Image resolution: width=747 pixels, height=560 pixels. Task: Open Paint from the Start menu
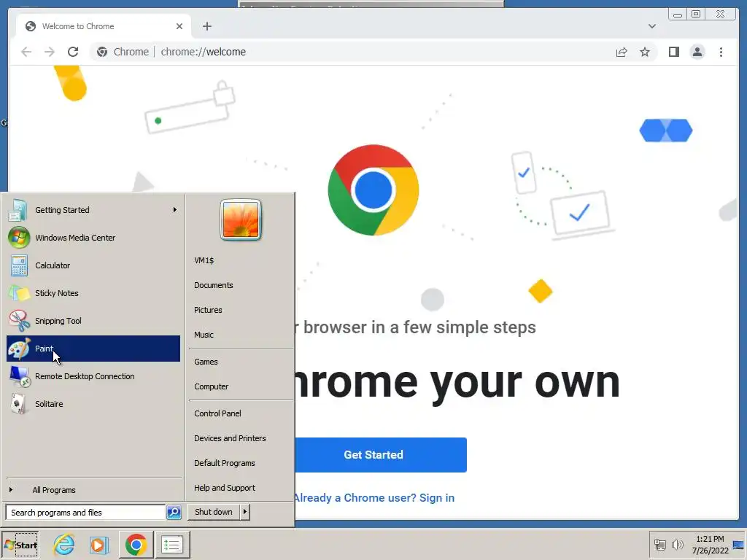pyautogui.click(x=93, y=349)
